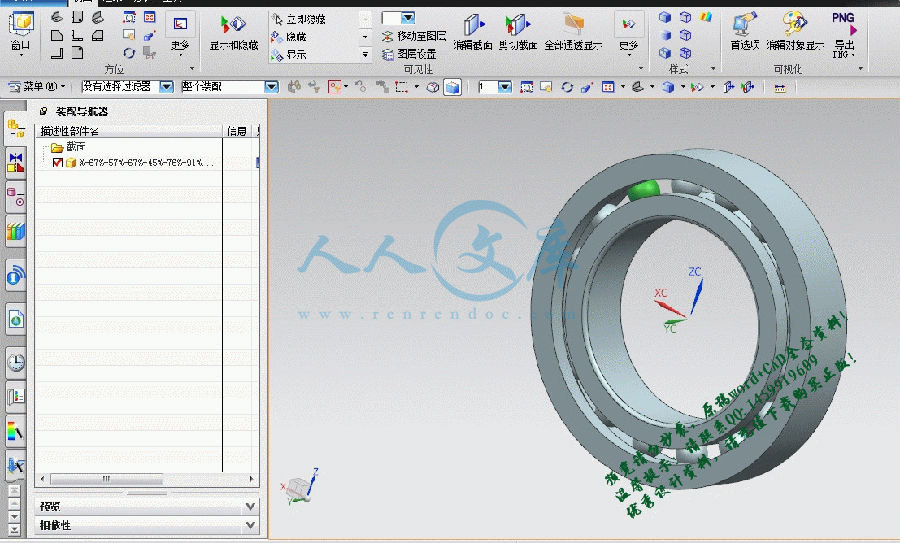The width and height of the screenshot is (900, 543).
Task: Open Constraint Navigator sidebar tab
Action: (15, 162)
